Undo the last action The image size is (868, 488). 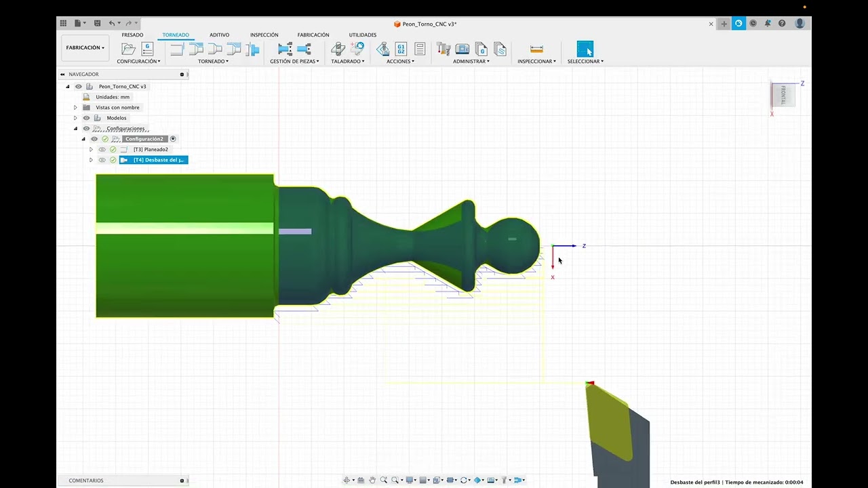tap(112, 23)
